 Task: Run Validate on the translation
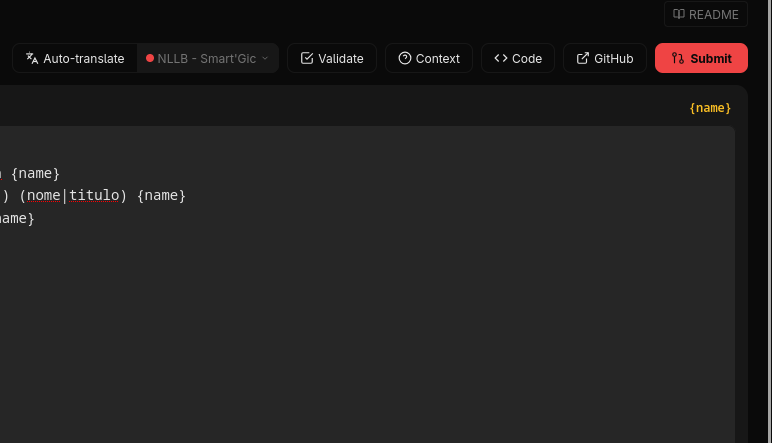coord(332,58)
